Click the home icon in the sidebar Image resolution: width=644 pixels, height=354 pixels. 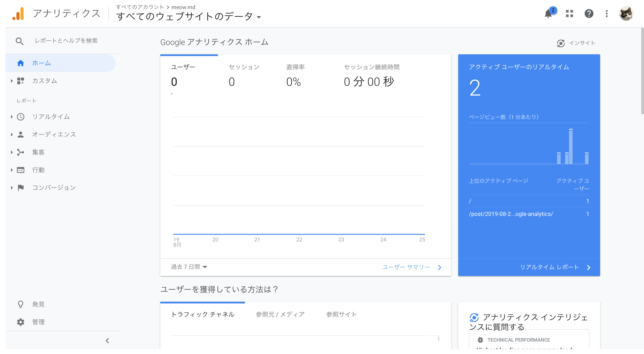[20, 63]
